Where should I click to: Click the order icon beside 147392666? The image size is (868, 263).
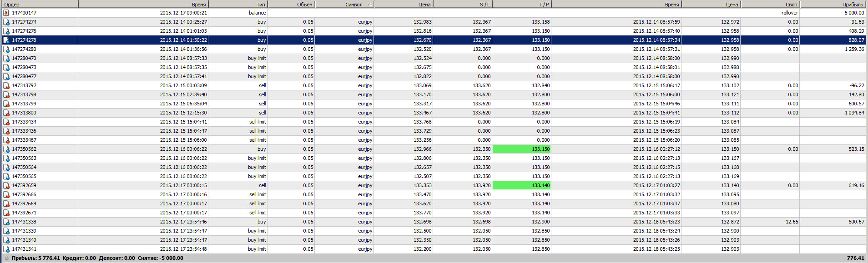(x=6, y=194)
